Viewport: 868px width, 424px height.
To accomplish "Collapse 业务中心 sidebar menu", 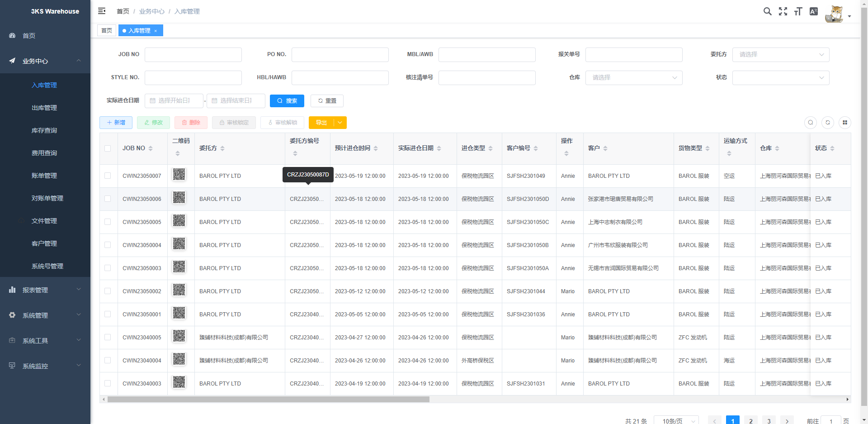I will [45, 61].
